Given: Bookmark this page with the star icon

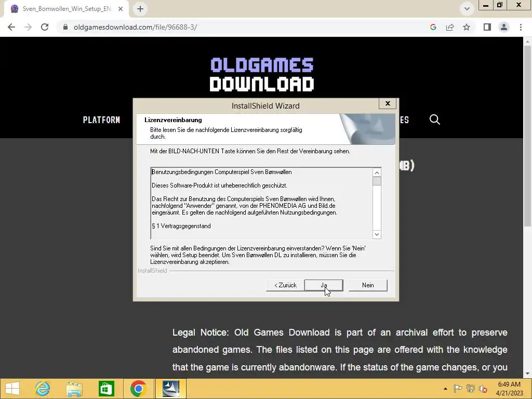Looking at the screenshot, I should 467,27.
